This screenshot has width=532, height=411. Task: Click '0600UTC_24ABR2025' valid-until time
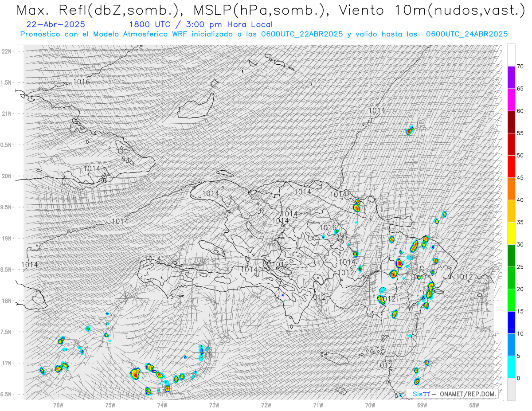[467, 34]
